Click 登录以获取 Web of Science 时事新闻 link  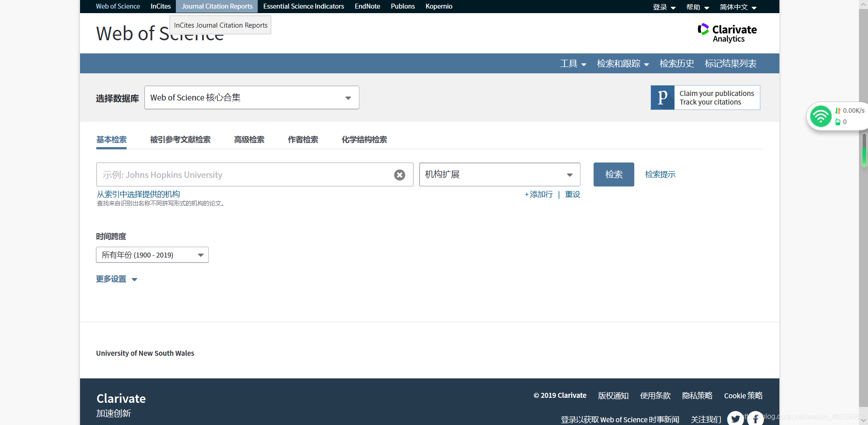(620, 420)
